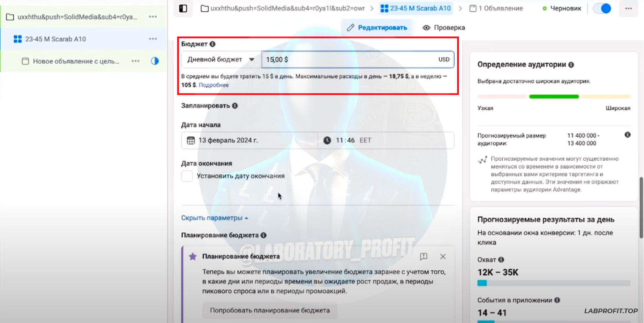Toggle the ad set on/off switch
This screenshot has width=644, height=323.
coord(602,8)
